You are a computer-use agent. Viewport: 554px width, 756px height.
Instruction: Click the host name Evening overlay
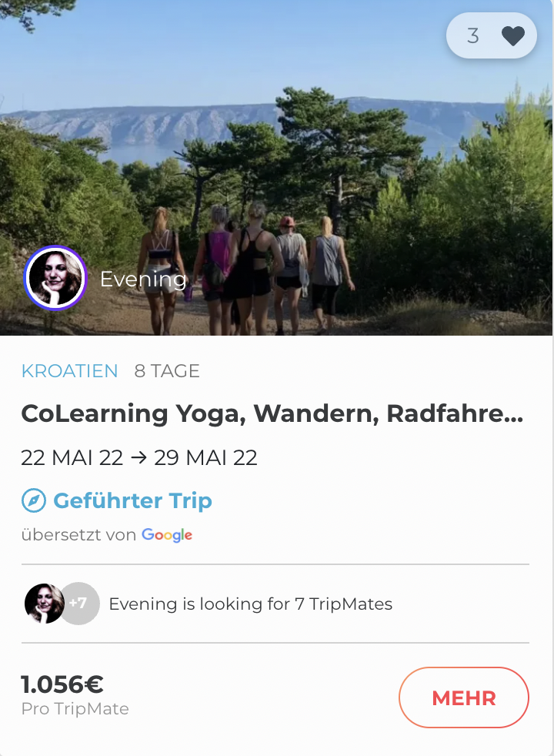point(143,279)
